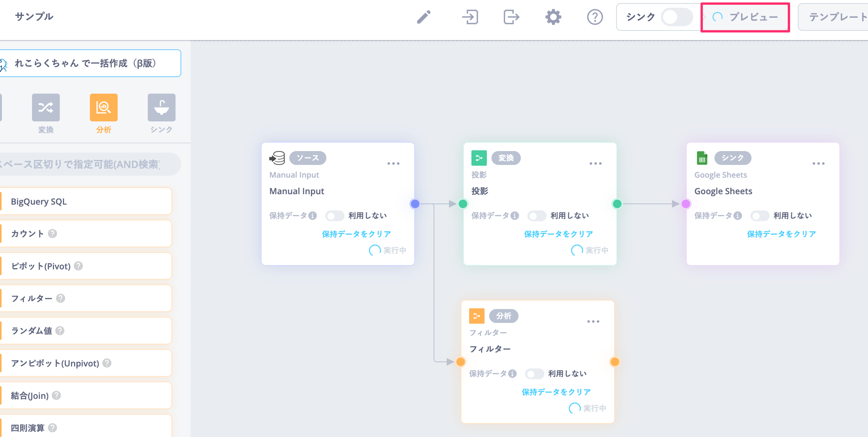Viewport: 868px width, 437px height.
Task: Click 保持データをクリア link on Google Sheets node
Action: click(x=781, y=234)
